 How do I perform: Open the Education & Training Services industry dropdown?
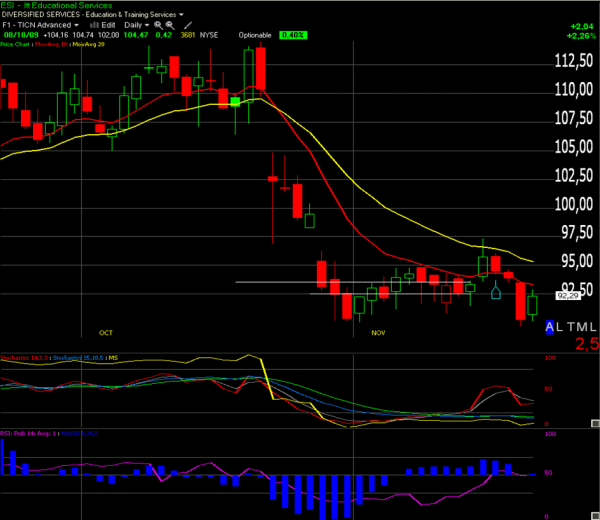point(135,15)
